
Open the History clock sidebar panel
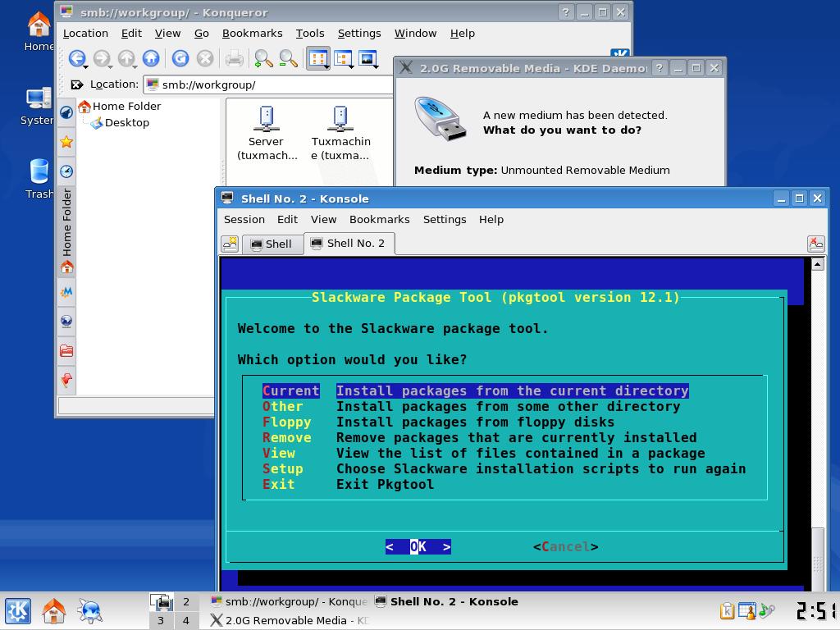[66, 171]
